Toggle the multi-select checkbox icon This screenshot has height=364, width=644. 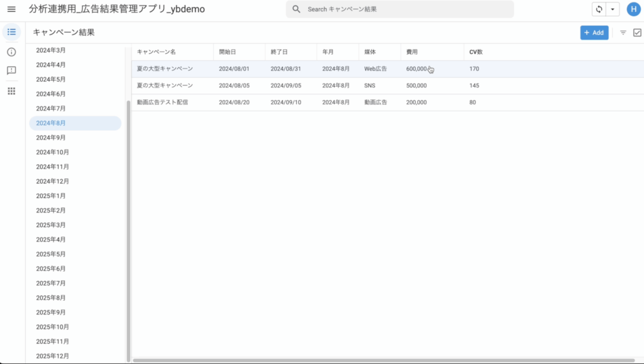tap(637, 33)
